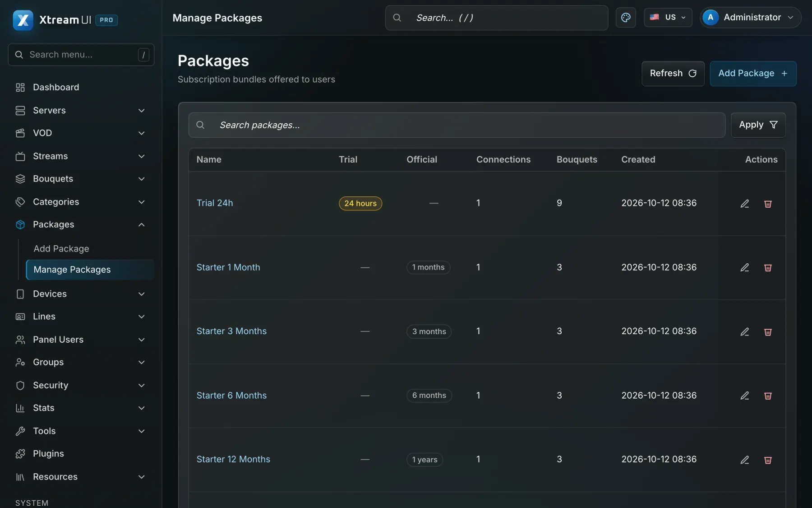This screenshot has height=508, width=812.
Task: Click the Bouquets column header
Action: 577,159
